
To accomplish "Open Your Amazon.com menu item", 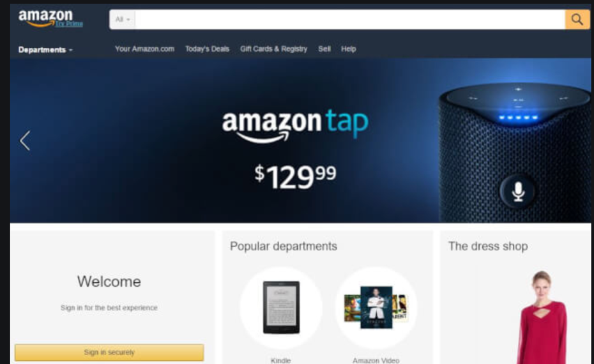I will click(144, 49).
